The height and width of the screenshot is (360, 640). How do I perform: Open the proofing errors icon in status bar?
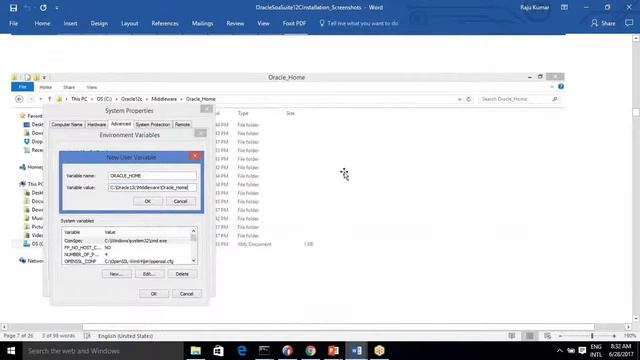[x=87, y=336]
